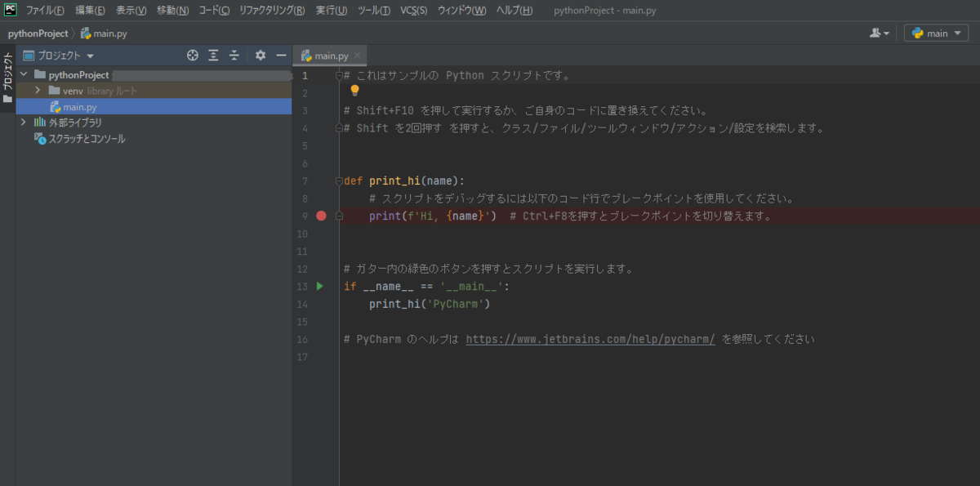Image resolution: width=980 pixels, height=486 pixels.
Task: Expand the 外部ライブラリ node
Action: point(24,123)
